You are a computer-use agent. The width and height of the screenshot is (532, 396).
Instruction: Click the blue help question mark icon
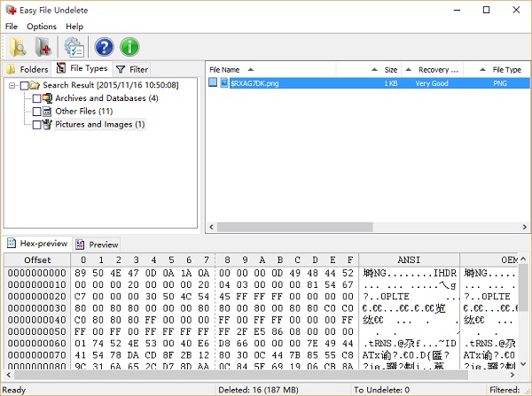point(104,47)
